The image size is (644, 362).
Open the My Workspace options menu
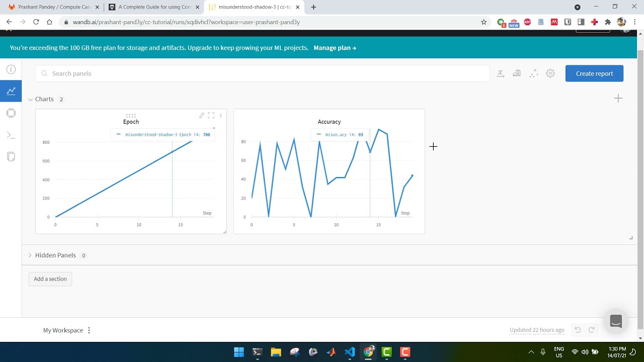click(x=89, y=330)
